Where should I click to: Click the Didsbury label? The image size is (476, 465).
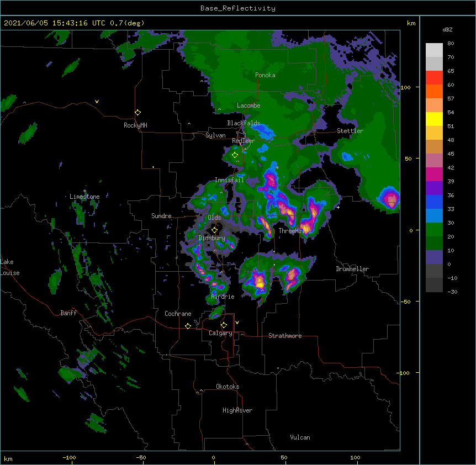click(211, 238)
